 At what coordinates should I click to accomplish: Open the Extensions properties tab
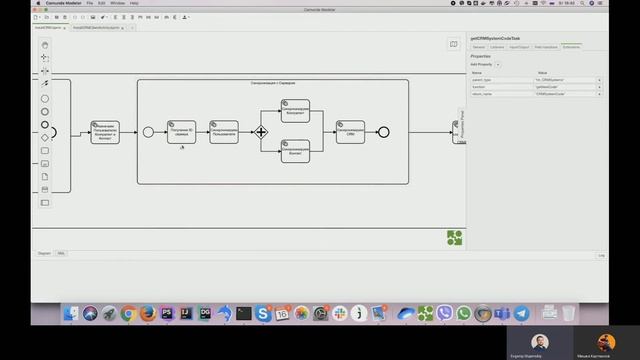[x=571, y=47]
